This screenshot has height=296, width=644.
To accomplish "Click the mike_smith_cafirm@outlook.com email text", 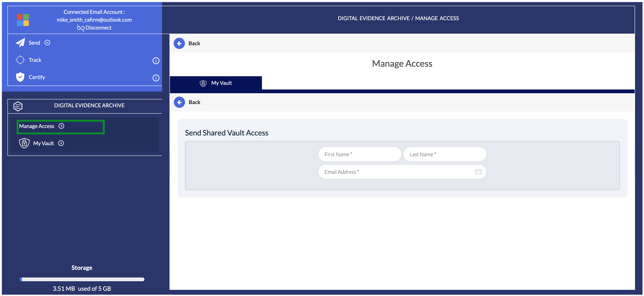I will point(94,20).
